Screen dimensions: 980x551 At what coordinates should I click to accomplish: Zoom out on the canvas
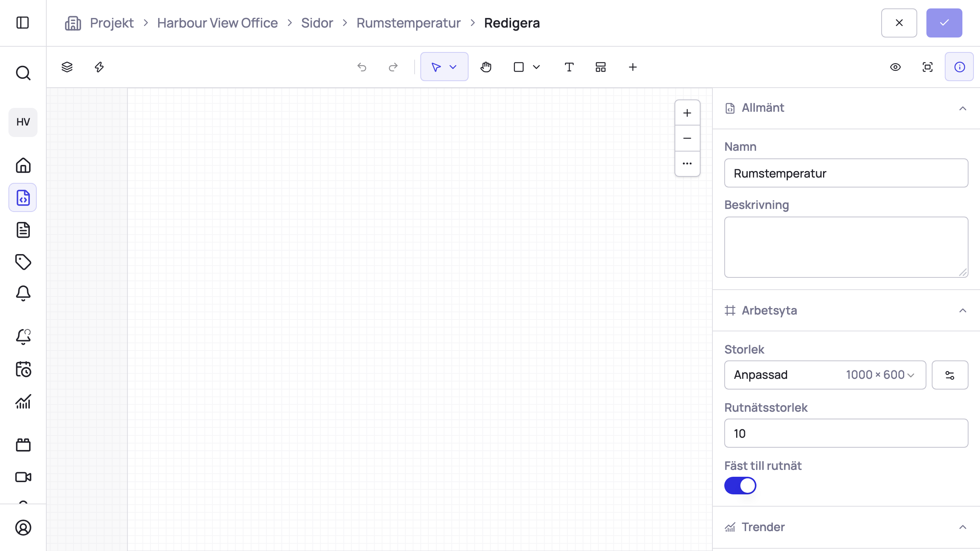[687, 138]
